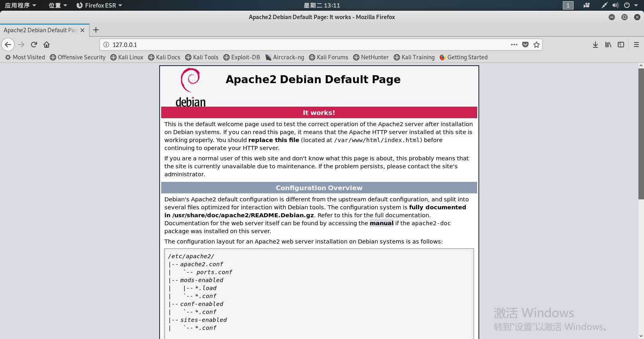
Task: Open the Kali Docs bookmark
Action: click(164, 57)
